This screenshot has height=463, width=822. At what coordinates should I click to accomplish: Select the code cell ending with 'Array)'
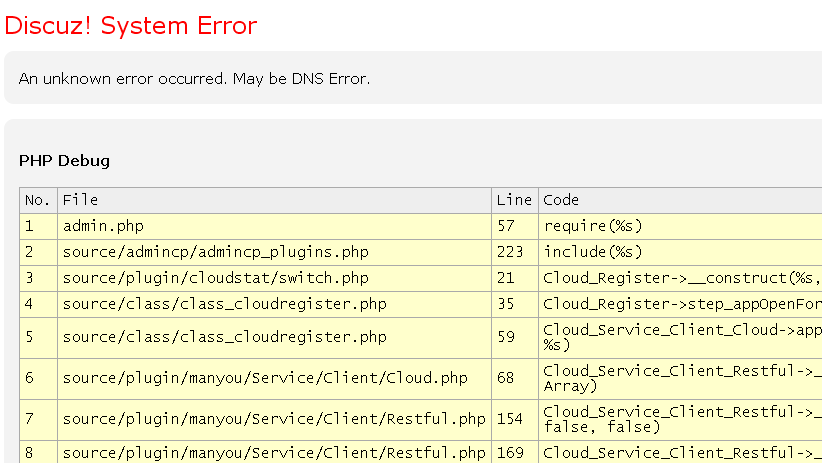tap(680, 379)
